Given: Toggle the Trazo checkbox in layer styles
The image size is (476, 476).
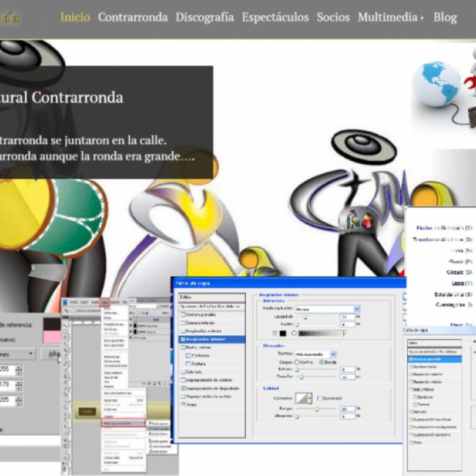Looking at the screenshot, I should click(183, 404).
